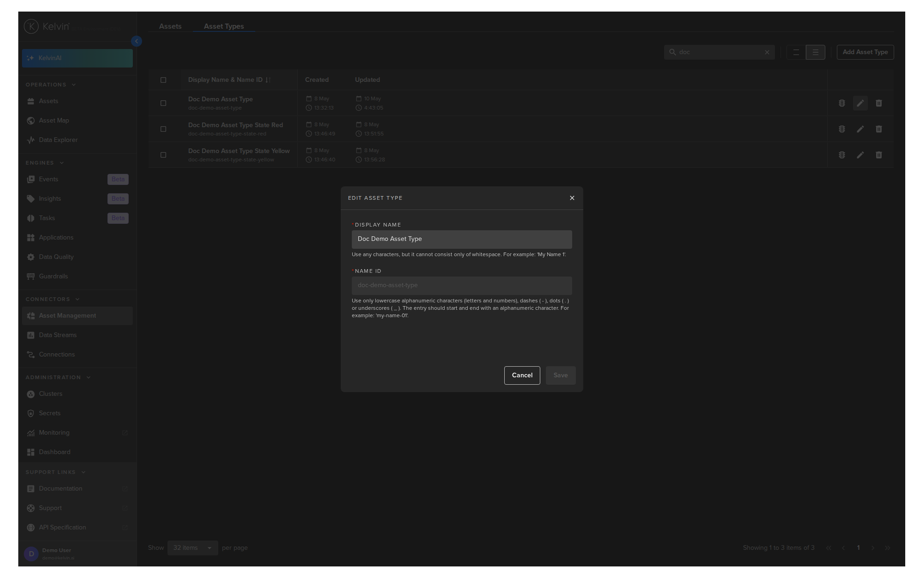Screen dimensions: 924x578
Task: Collapse the Engines section
Action: 45,163
